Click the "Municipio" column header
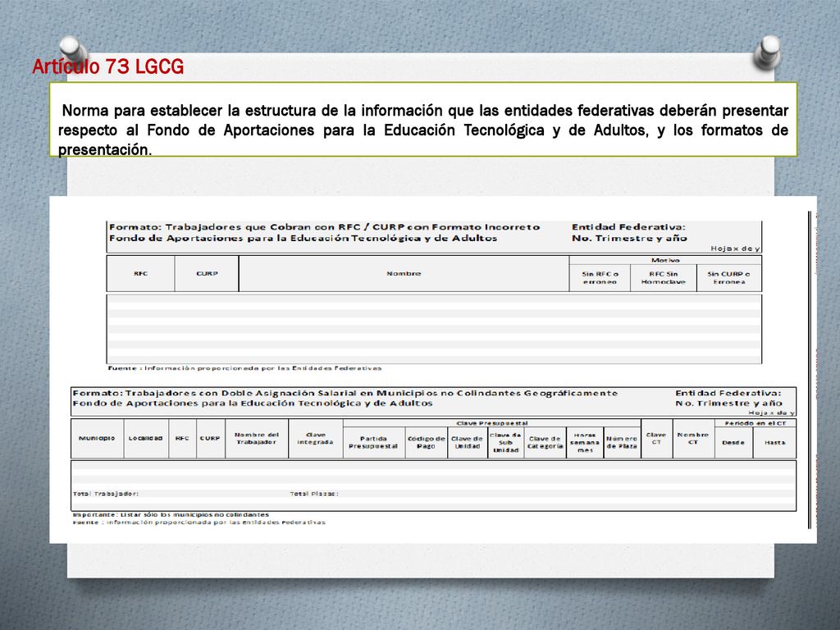Screen dimensions: 840x630 pos(97,438)
